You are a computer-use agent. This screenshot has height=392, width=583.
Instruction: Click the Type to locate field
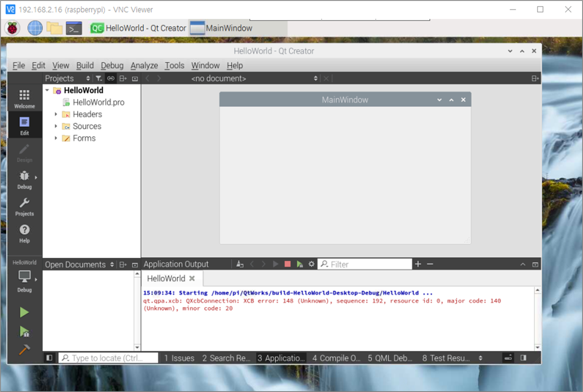(x=109, y=358)
